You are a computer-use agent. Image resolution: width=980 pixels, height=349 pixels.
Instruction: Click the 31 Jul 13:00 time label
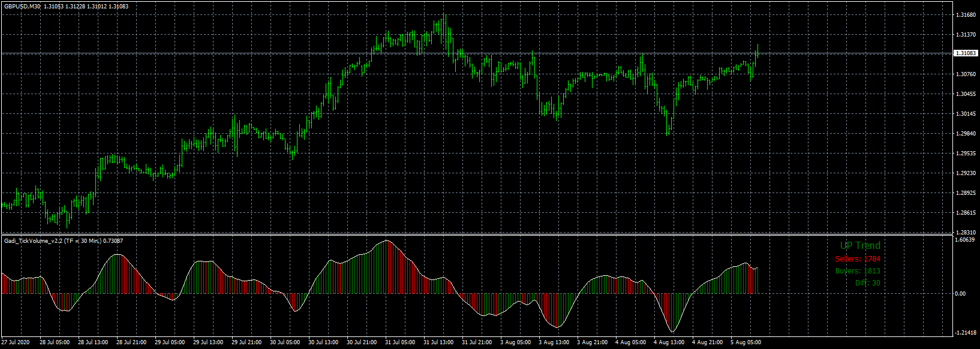pos(438,342)
